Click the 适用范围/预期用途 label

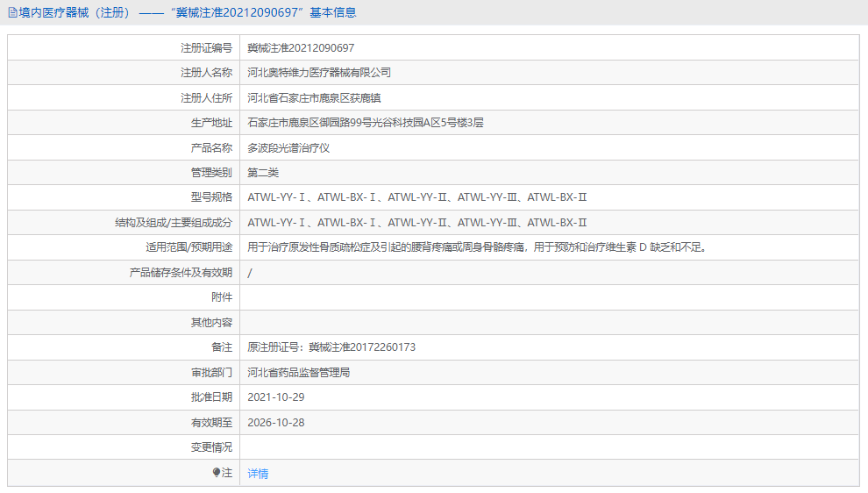coord(189,247)
